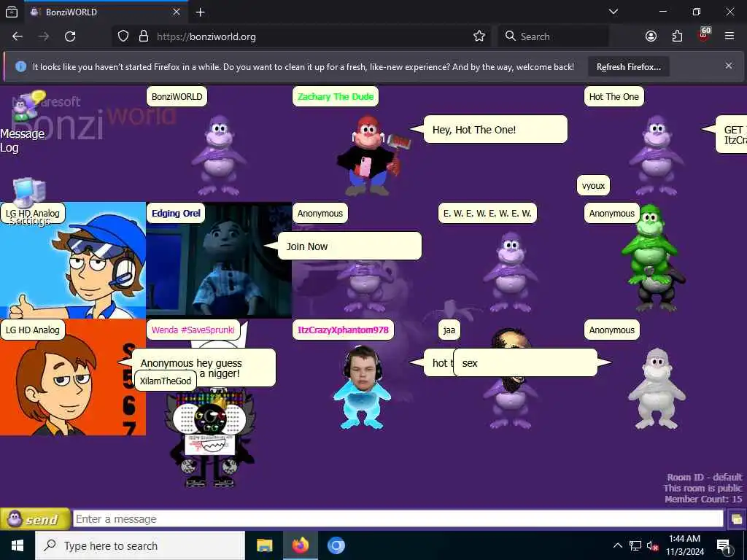Open the Windows notification center

point(724,545)
